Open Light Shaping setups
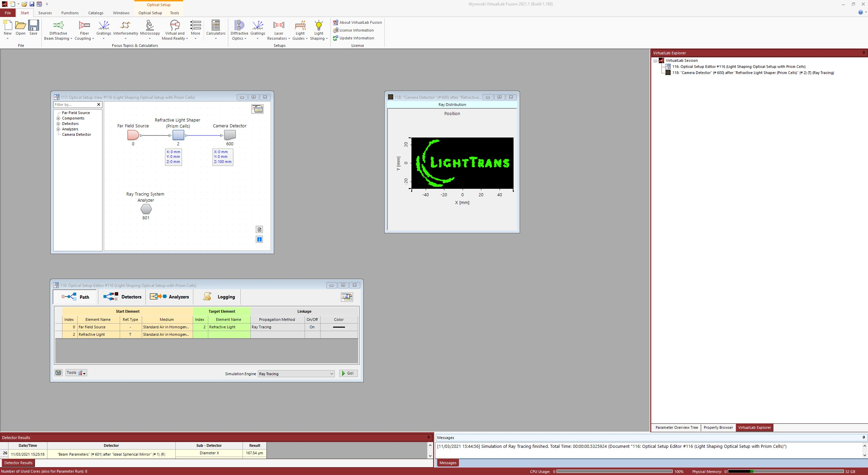Image resolution: width=868 pixels, height=475 pixels. click(319, 30)
